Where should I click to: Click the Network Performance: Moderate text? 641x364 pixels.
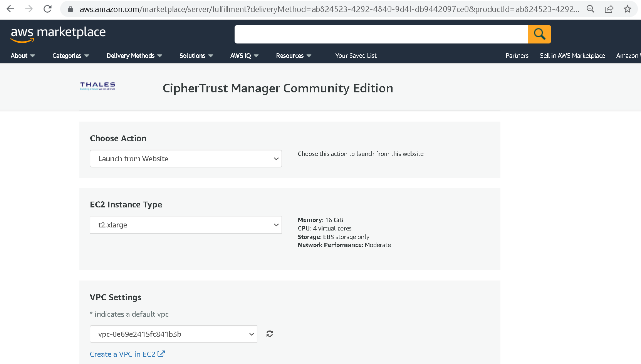344,245
